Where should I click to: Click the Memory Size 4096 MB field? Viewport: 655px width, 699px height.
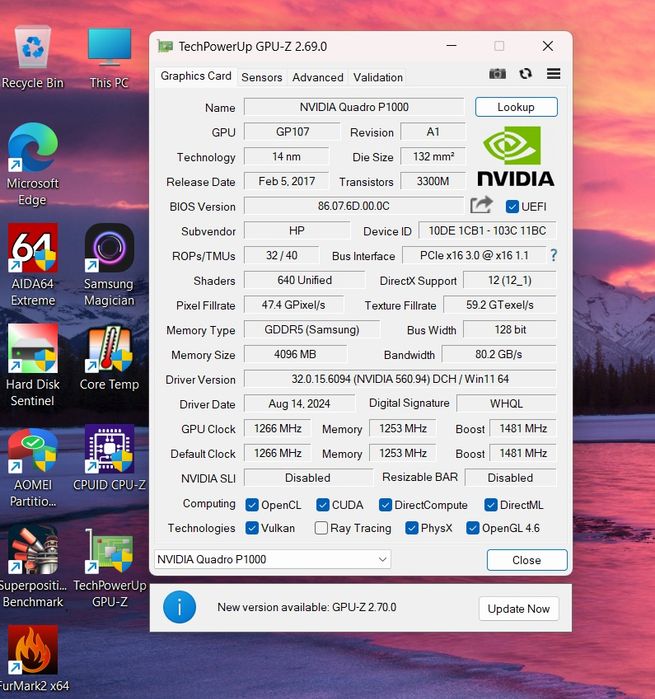pyautogui.click(x=295, y=354)
